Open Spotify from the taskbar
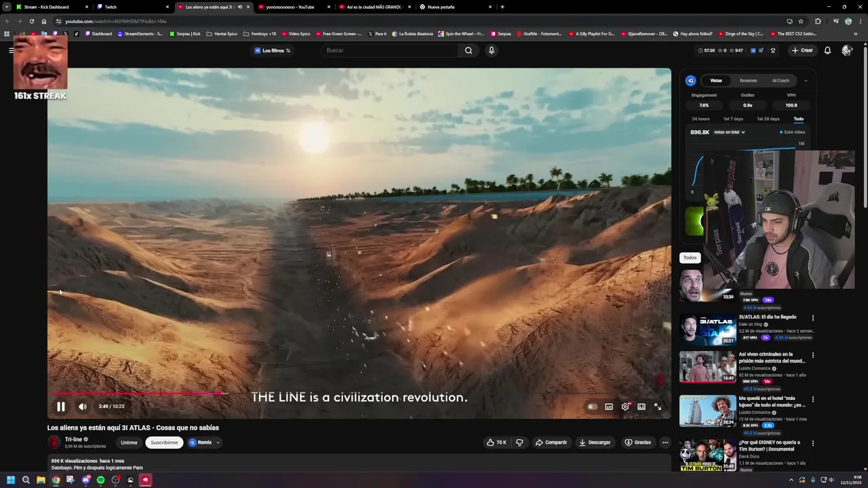This screenshot has width=868, height=488. coord(100,480)
